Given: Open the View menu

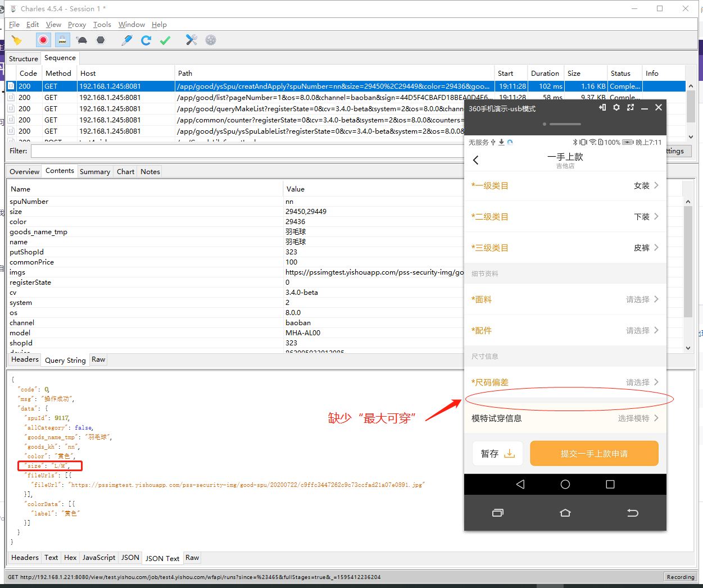Looking at the screenshot, I should pyautogui.click(x=53, y=25).
